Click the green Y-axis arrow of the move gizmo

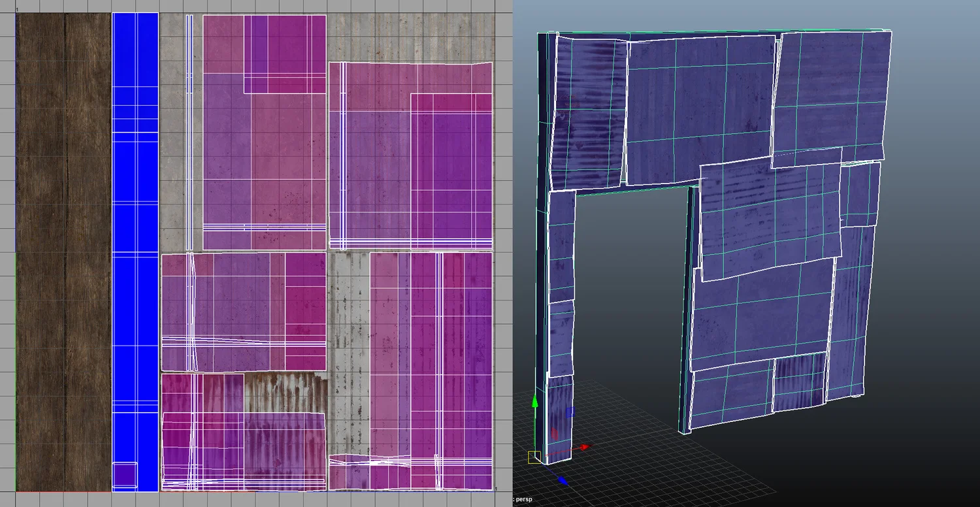tap(535, 402)
